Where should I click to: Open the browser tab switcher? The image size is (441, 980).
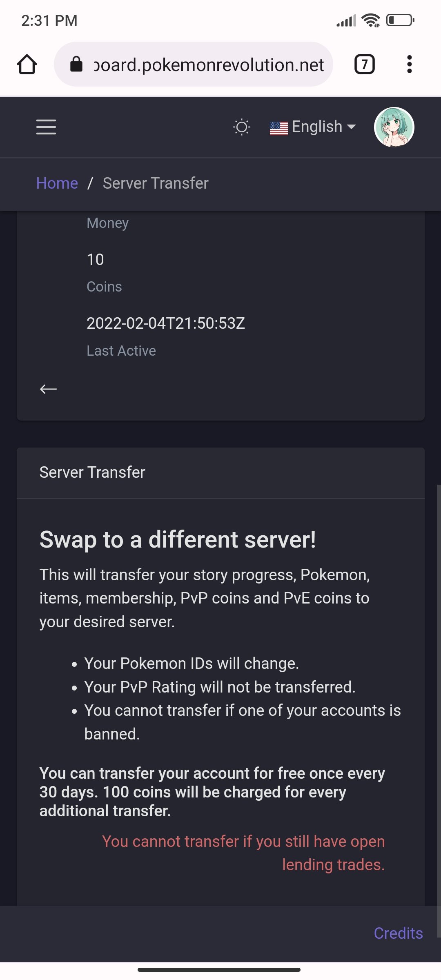coord(364,65)
